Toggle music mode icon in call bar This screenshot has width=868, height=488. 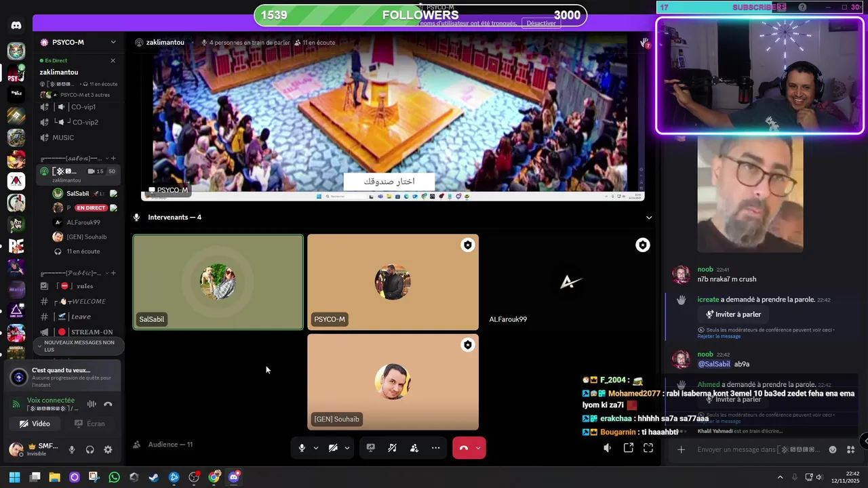[x=392, y=448]
